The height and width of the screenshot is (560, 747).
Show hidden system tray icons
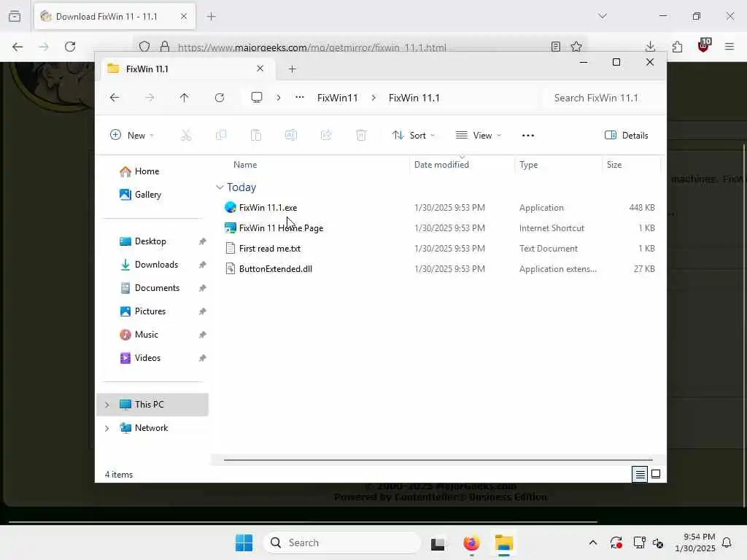pyautogui.click(x=593, y=542)
